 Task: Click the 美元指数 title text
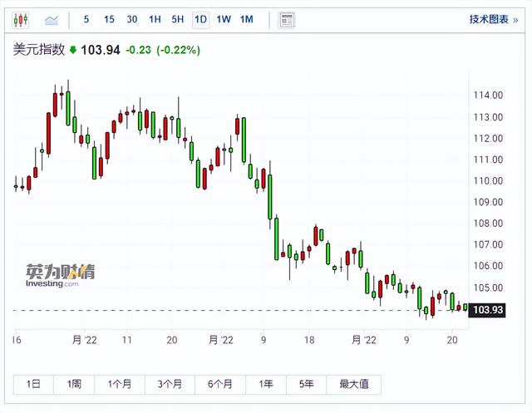(39, 50)
